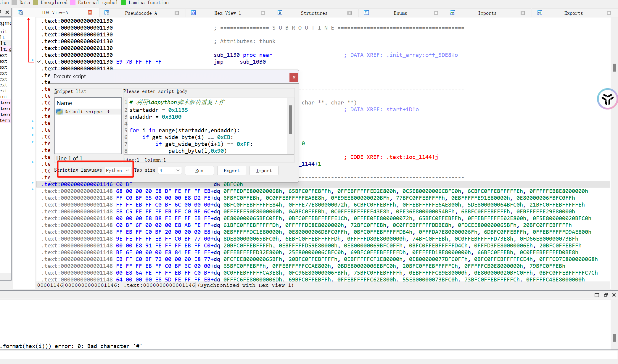Click the floating round assistant icon
618x364 pixels.
point(607,99)
